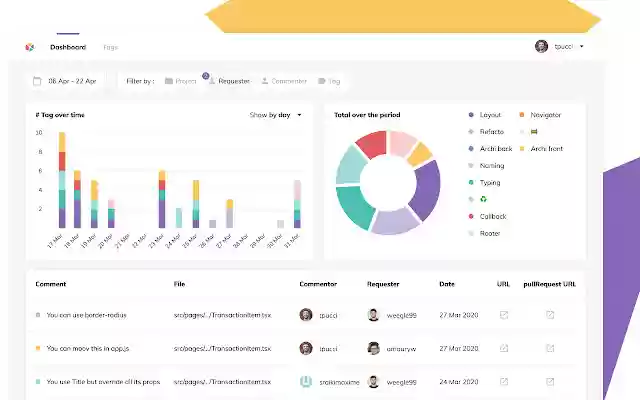This screenshot has width=640, height=400.
Task: Click gray tag dot on border-radius comment
Action: 38,315
